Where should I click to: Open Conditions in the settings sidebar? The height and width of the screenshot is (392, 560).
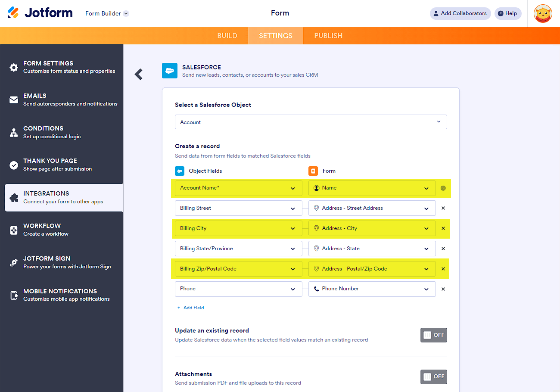pos(43,132)
